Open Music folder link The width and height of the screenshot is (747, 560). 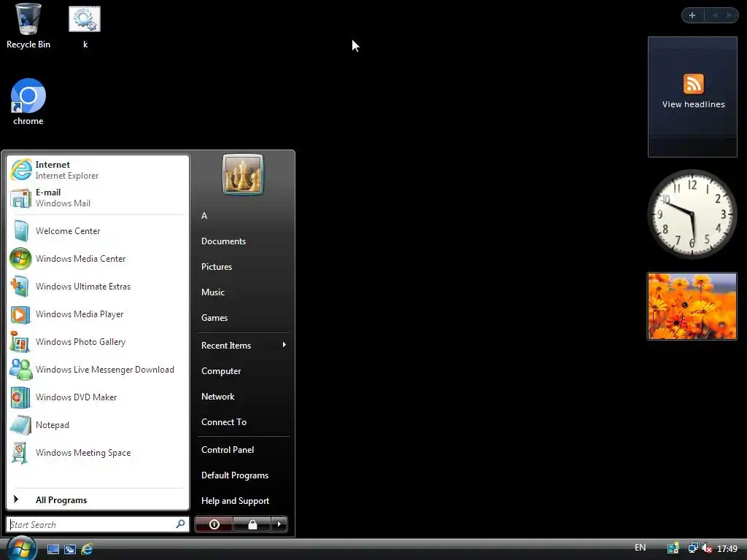(243, 292)
